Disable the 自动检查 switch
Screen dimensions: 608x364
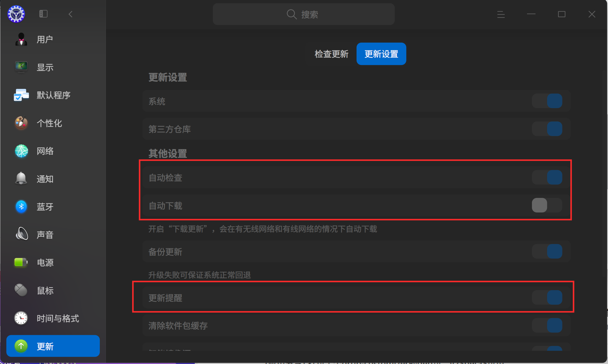[547, 177]
